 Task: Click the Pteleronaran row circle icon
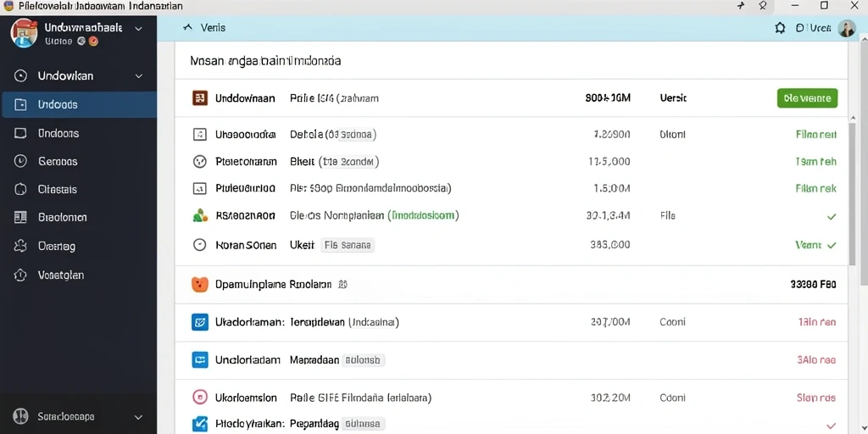pos(199,162)
